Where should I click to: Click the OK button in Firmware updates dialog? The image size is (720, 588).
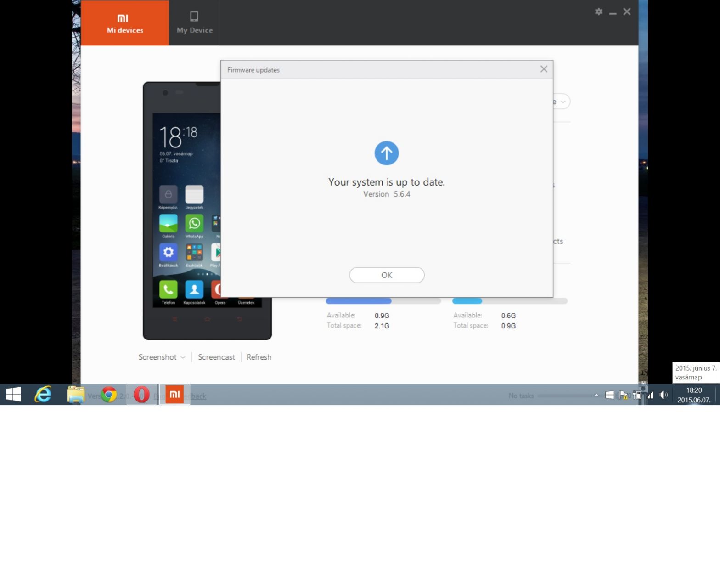pos(387,275)
